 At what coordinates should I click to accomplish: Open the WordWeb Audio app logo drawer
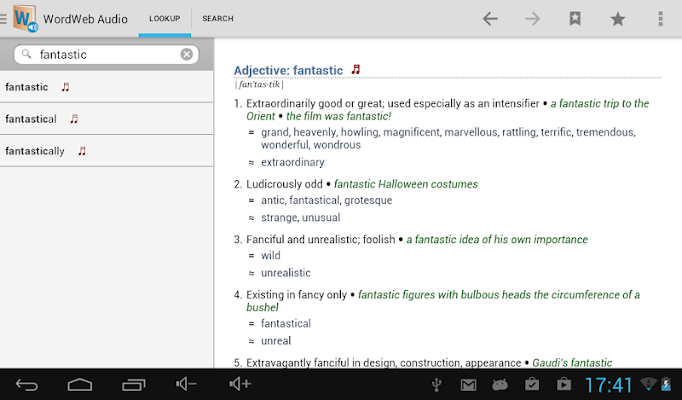point(25,19)
